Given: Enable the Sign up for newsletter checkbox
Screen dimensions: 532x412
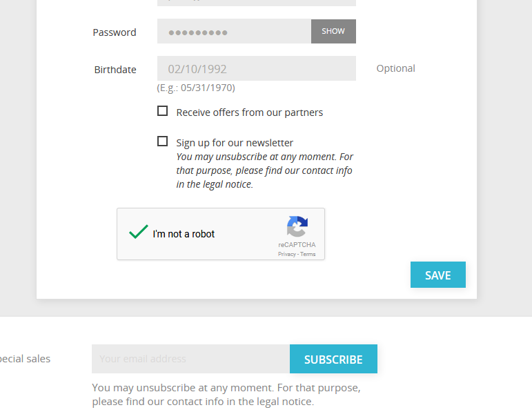Looking at the screenshot, I should tap(163, 141).
